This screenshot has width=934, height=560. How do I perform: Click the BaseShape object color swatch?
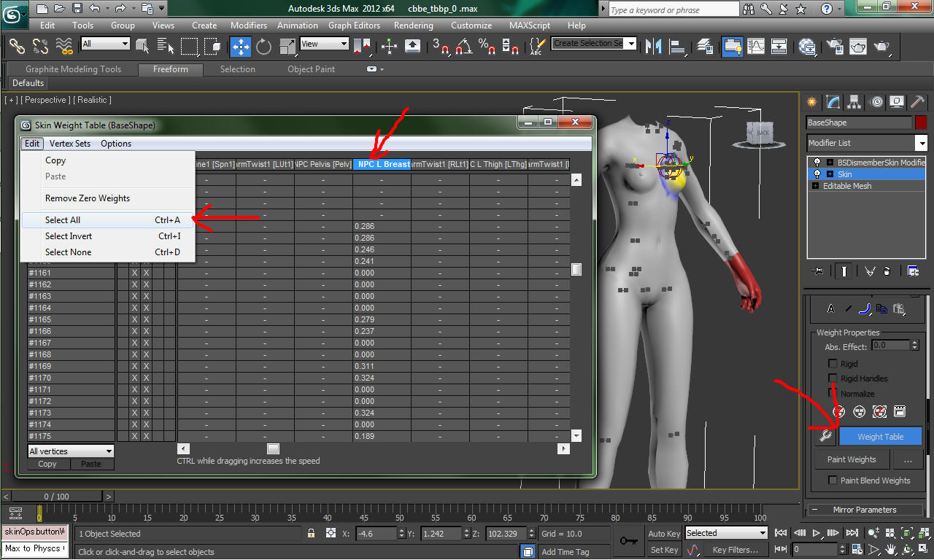921,122
